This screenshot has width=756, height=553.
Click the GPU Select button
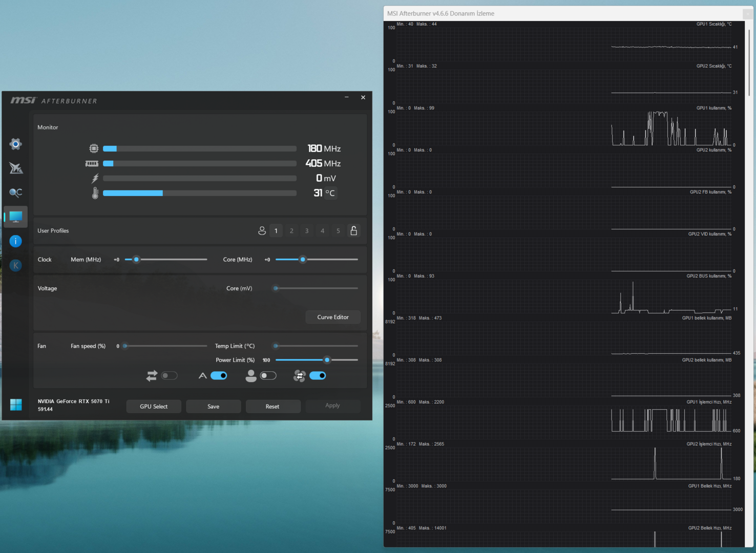pyautogui.click(x=154, y=407)
